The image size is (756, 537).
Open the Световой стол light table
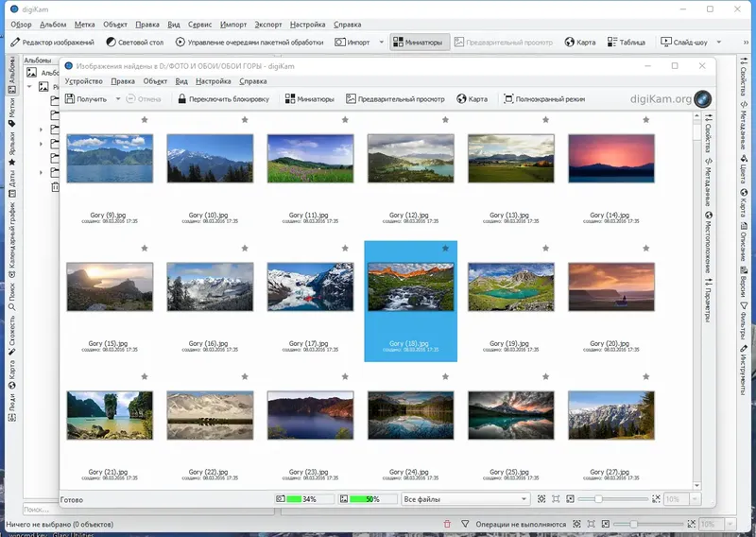pos(135,43)
